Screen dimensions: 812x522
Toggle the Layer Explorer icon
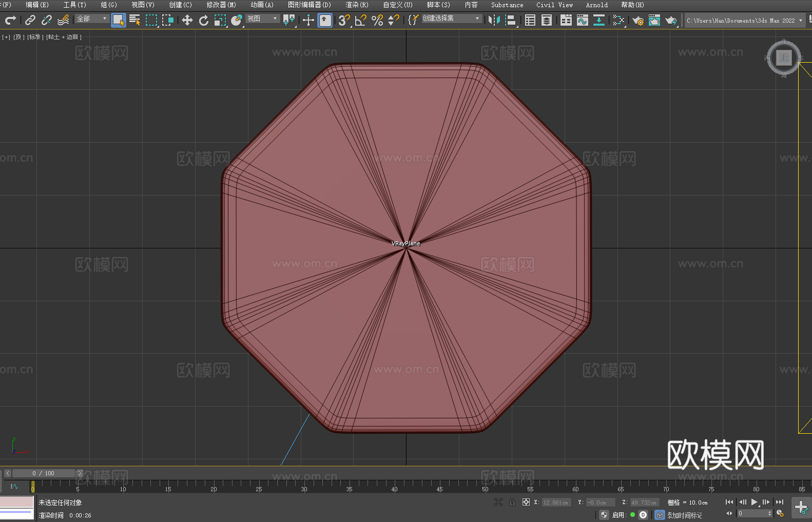[x=547, y=20]
